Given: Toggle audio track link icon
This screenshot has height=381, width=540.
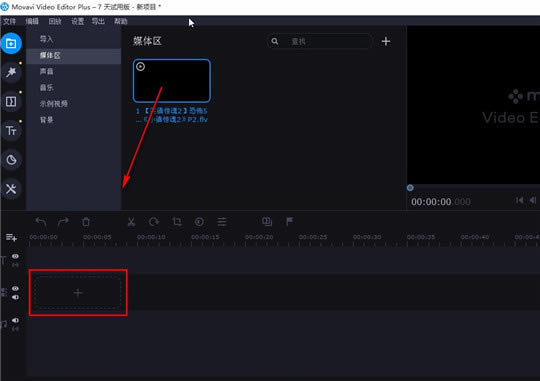Looking at the screenshot, I should [15, 329].
